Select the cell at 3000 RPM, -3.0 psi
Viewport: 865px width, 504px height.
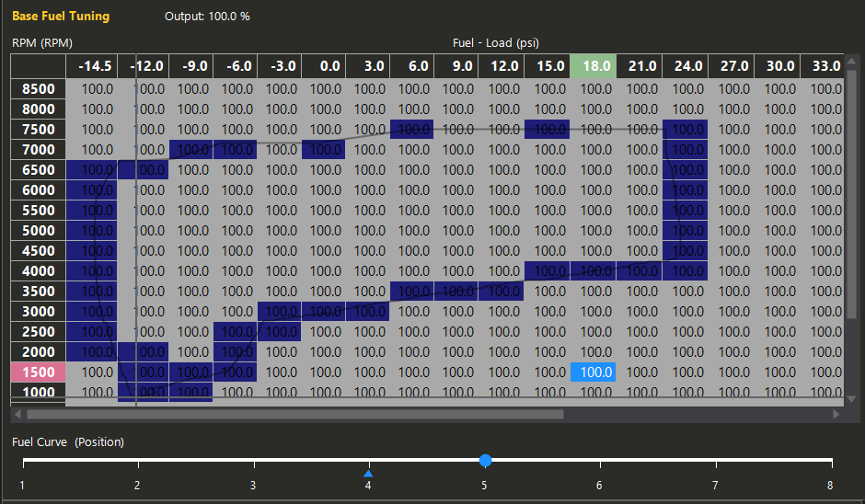tap(279, 312)
